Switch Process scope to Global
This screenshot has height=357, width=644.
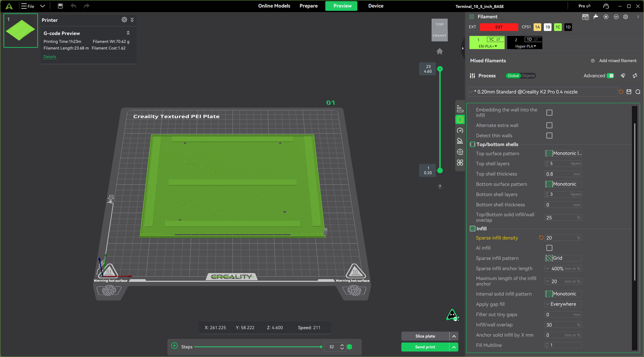(x=513, y=76)
